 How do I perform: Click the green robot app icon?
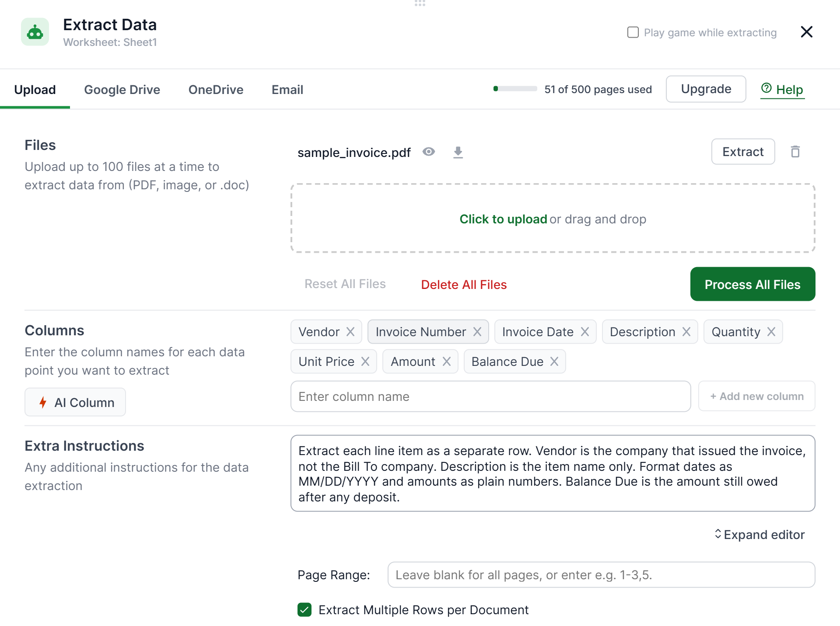pyautogui.click(x=35, y=32)
